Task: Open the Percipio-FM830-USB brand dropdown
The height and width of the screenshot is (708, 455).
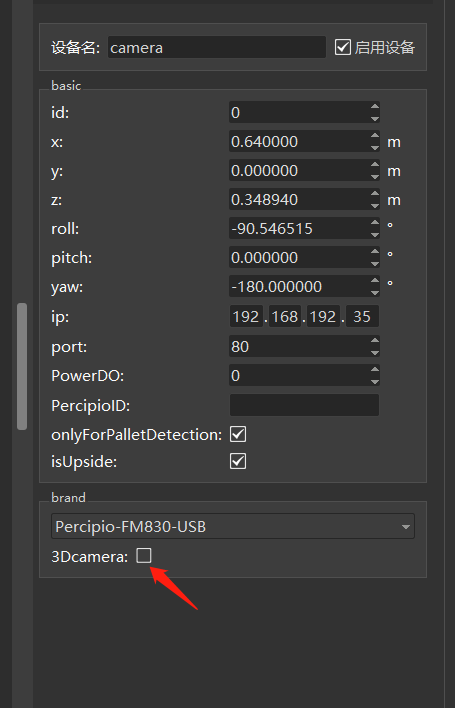Action: point(233,526)
